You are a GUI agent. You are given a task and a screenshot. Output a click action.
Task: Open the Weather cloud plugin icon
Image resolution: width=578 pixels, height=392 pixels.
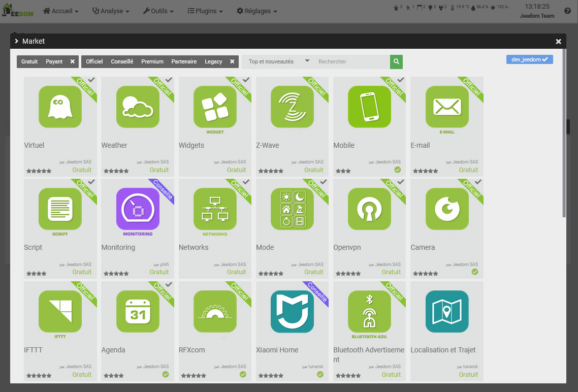click(138, 107)
